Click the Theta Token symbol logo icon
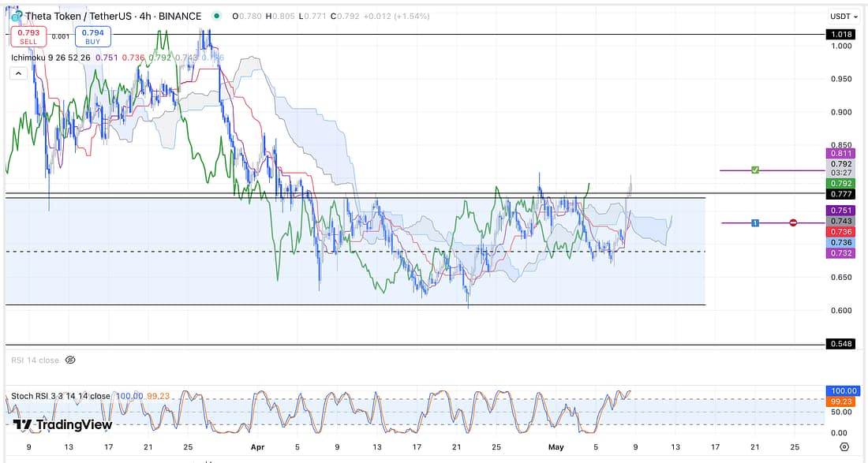The width and height of the screenshot is (868, 463). click(x=17, y=16)
